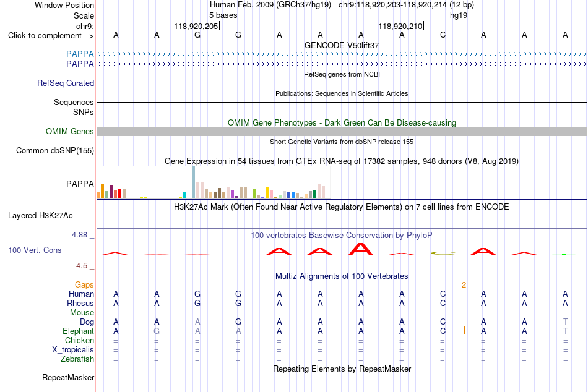
Task: Open 'Repeating Elements by RepeatMasker' title
Action: coord(342,369)
